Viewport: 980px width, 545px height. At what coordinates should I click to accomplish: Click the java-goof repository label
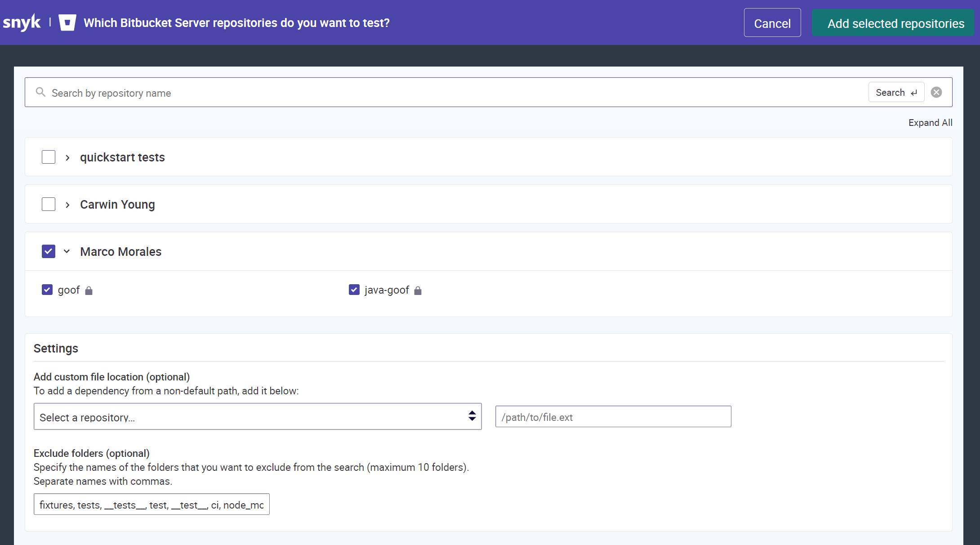(387, 290)
